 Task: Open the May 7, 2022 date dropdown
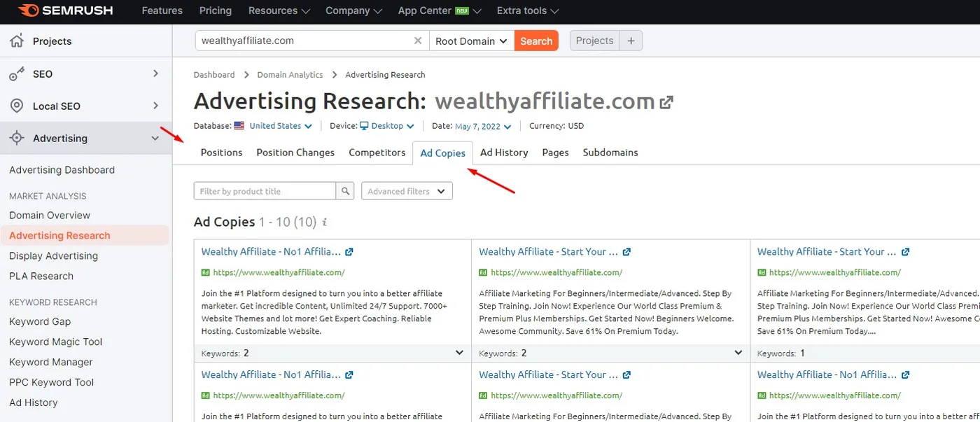pos(483,127)
